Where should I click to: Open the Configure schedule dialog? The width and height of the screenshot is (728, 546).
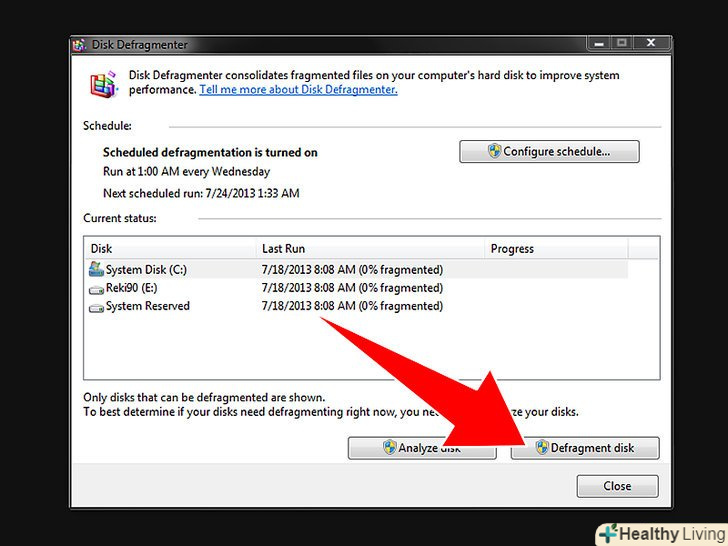549,151
